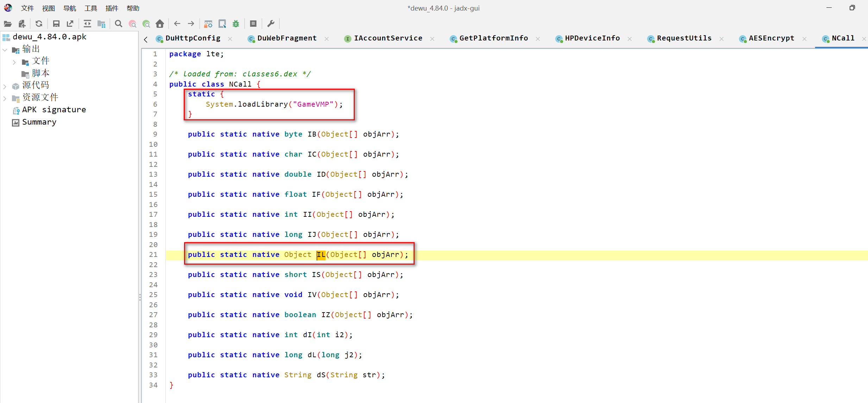Expand the 源代码 tree node
The width and height of the screenshot is (868, 403).
[x=5, y=86]
